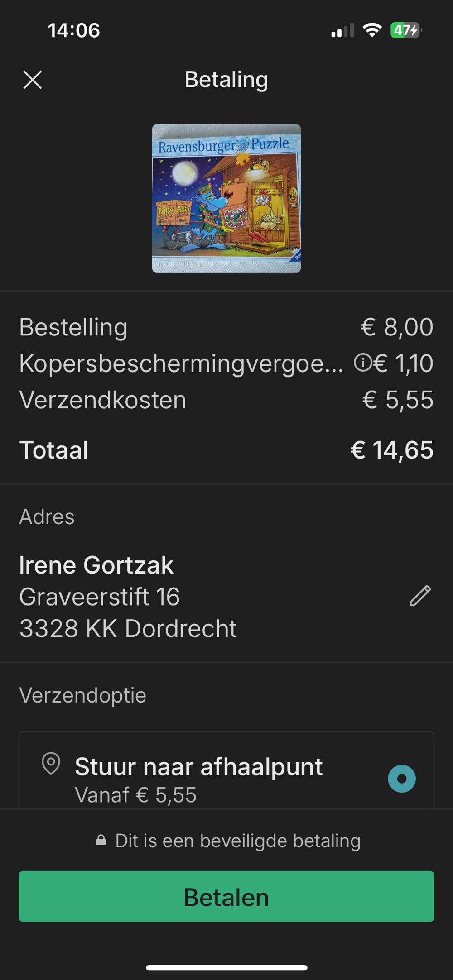This screenshot has width=453, height=980.
Task: Tap the info icon beside Kopersbescherming fee
Action: click(x=362, y=363)
